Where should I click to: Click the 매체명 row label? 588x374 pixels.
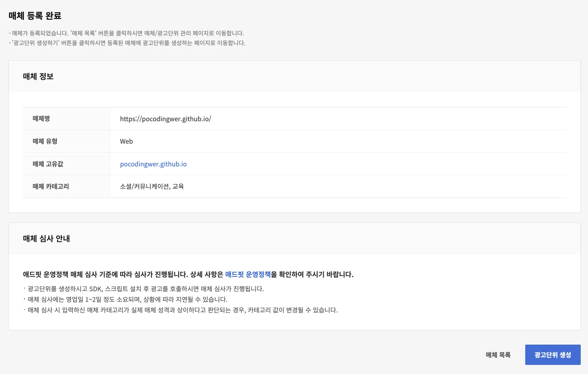[41, 119]
